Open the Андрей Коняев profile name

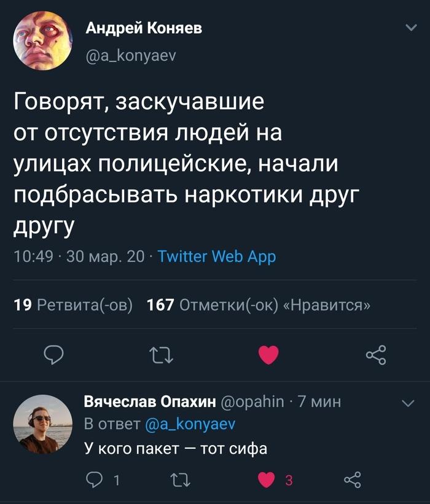(x=143, y=28)
